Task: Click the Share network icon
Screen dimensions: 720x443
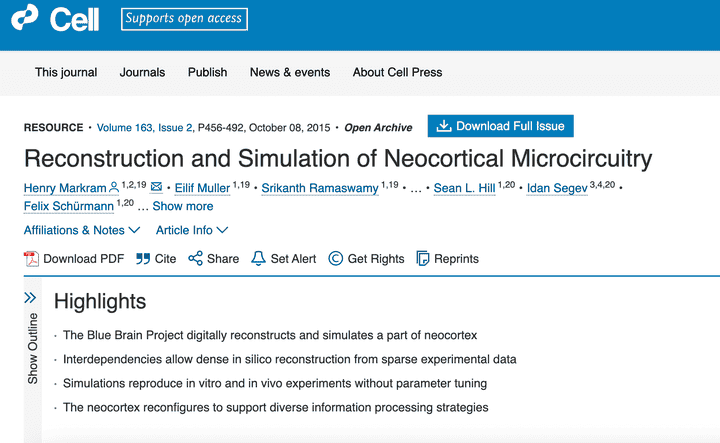Action: point(195,258)
